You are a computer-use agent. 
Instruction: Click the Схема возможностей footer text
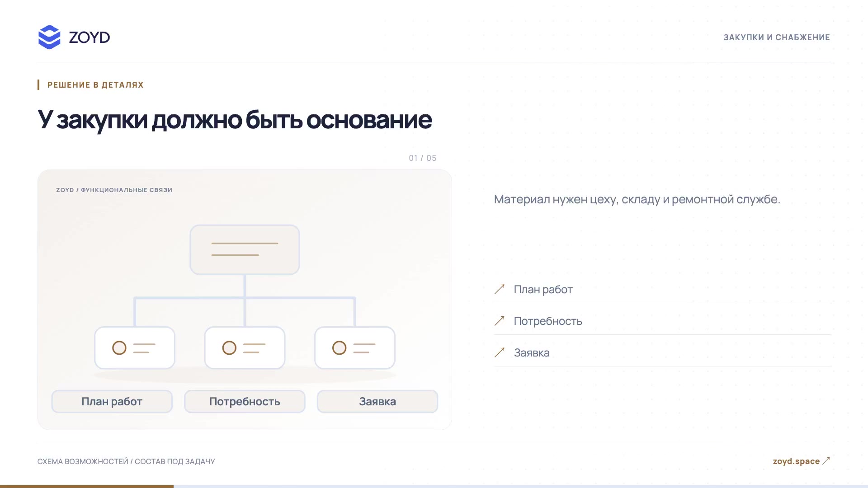click(83, 461)
